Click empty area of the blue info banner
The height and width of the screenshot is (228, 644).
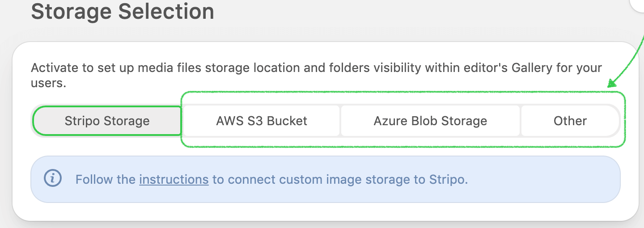[546, 180]
